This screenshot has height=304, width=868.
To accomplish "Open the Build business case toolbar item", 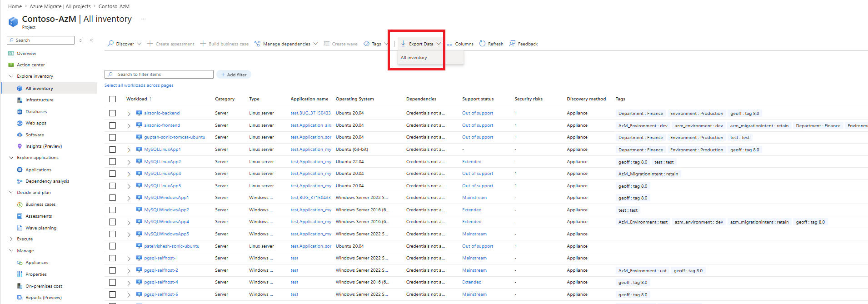I will click(224, 44).
